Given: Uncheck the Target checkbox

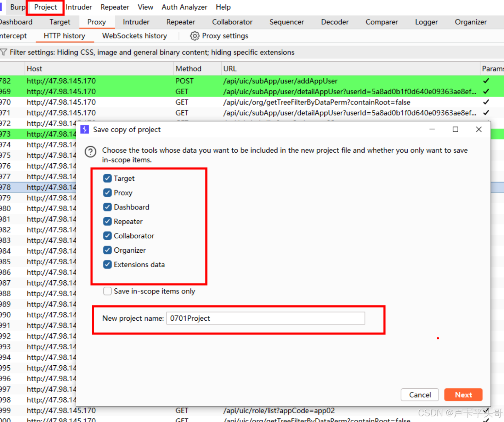Looking at the screenshot, I should (107, 178).
